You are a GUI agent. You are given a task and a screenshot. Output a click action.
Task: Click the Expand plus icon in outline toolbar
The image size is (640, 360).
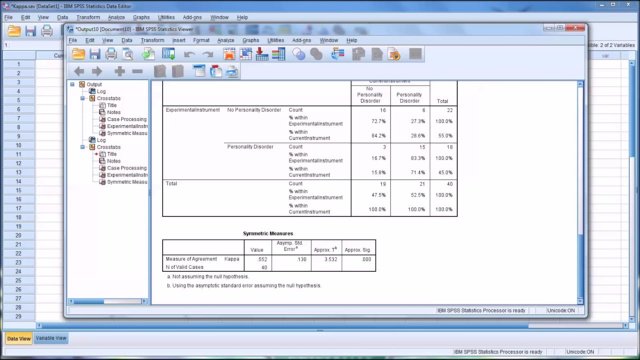point(120,71)
